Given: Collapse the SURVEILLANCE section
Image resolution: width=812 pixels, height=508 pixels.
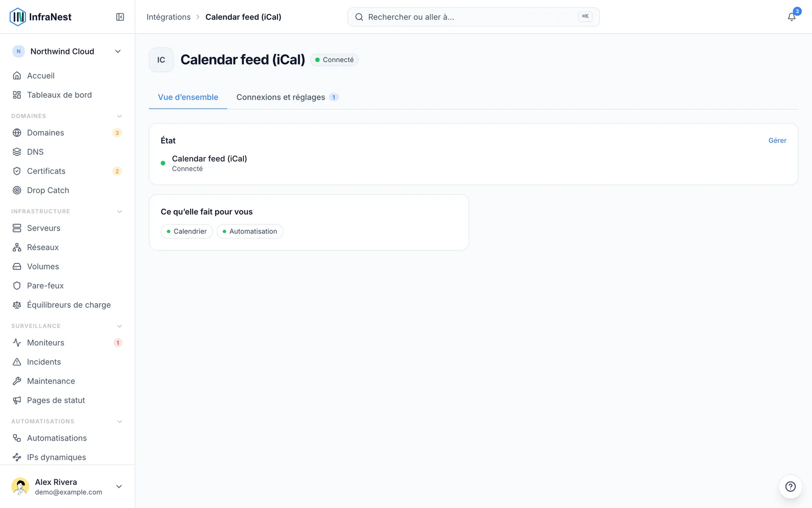Looking at the screenshot, I should (x=120, y=326).
